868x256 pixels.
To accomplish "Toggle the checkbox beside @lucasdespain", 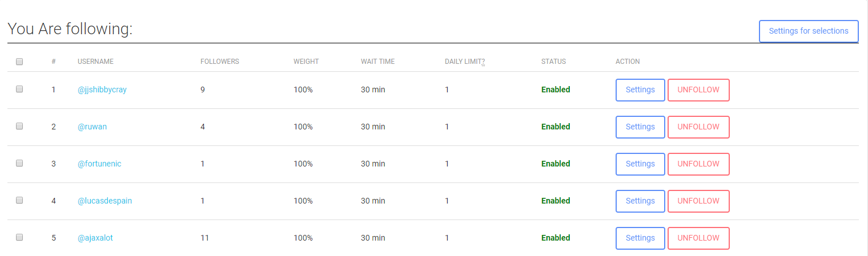I will [x=19, y=200].
